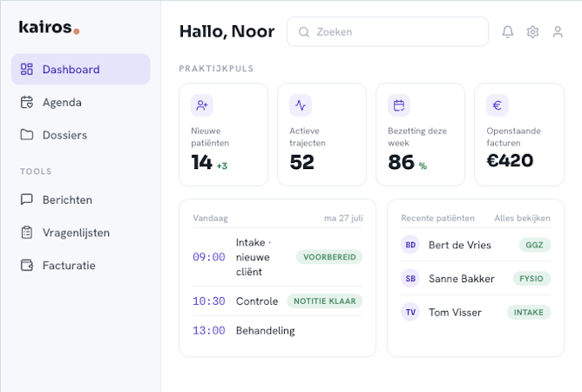The width and height of the screenshot is (582, 392).
Task: Open the notifications bell icon
Action: coord(508,32)
